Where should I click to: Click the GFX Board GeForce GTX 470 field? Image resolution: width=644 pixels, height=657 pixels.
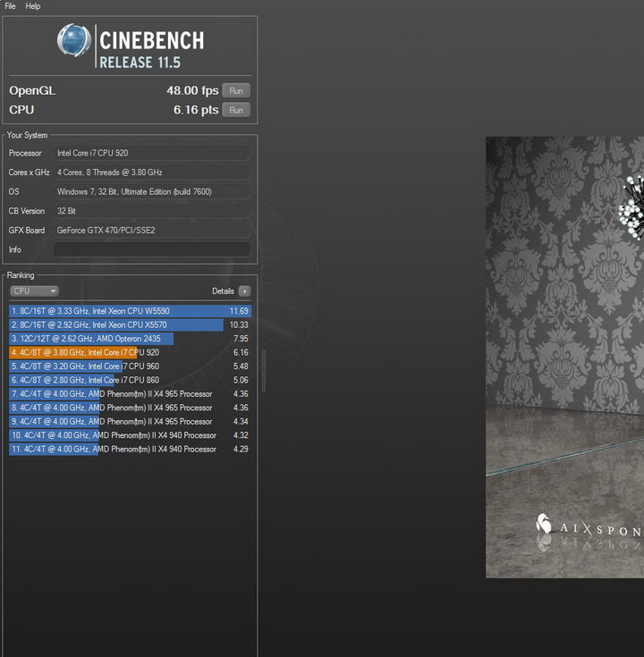coord(152,230)
